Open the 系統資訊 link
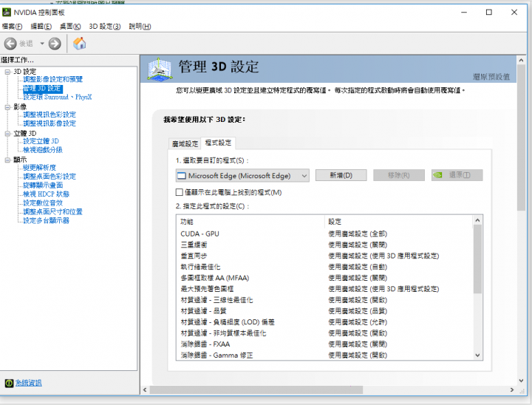This screenshot has height=405, width=532. pos(28,383)
